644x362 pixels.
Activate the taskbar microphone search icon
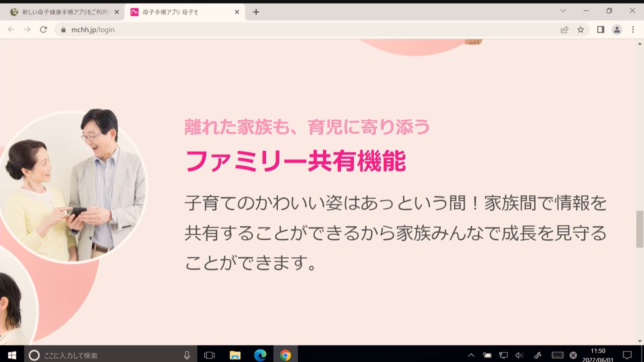187,355
